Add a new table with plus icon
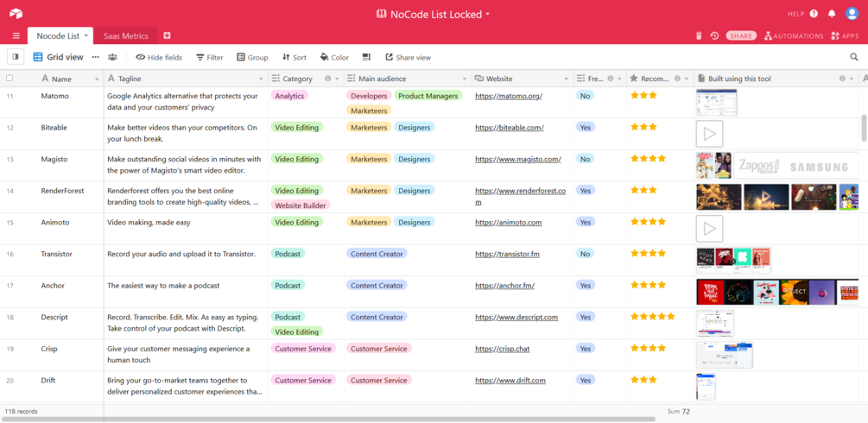Screen dimensions: 868x423 [x=168, y=35]
